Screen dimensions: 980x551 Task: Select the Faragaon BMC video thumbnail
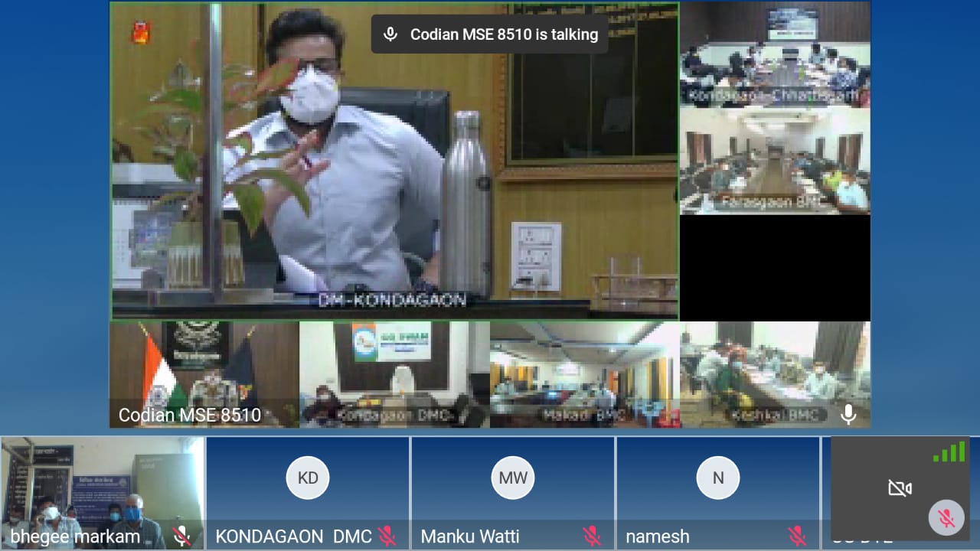pyautogui.click(x=775, y=161)
